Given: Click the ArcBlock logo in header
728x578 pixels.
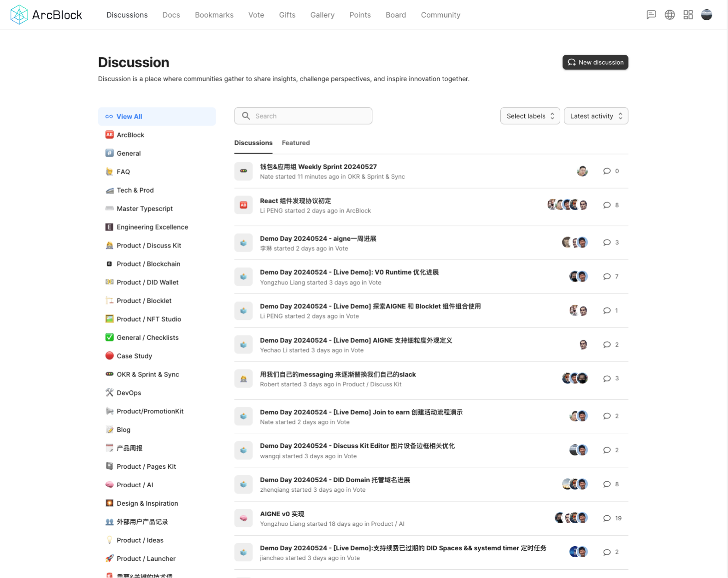Looking at the screenshot, I should [46, 15].
